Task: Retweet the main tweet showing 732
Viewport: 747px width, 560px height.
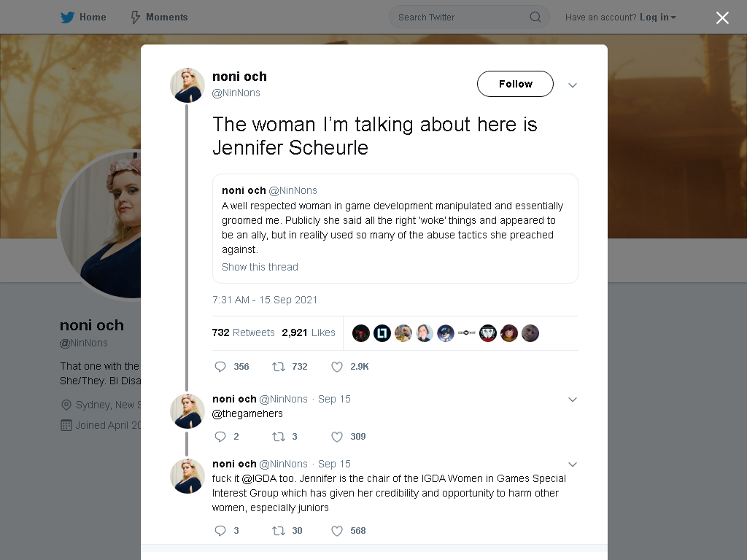Action: 289,367
